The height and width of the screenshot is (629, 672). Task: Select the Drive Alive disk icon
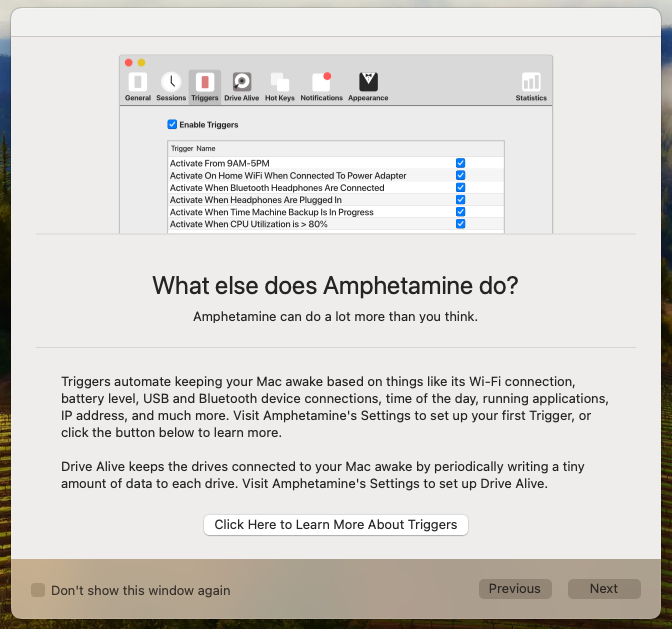click(242, 82)
